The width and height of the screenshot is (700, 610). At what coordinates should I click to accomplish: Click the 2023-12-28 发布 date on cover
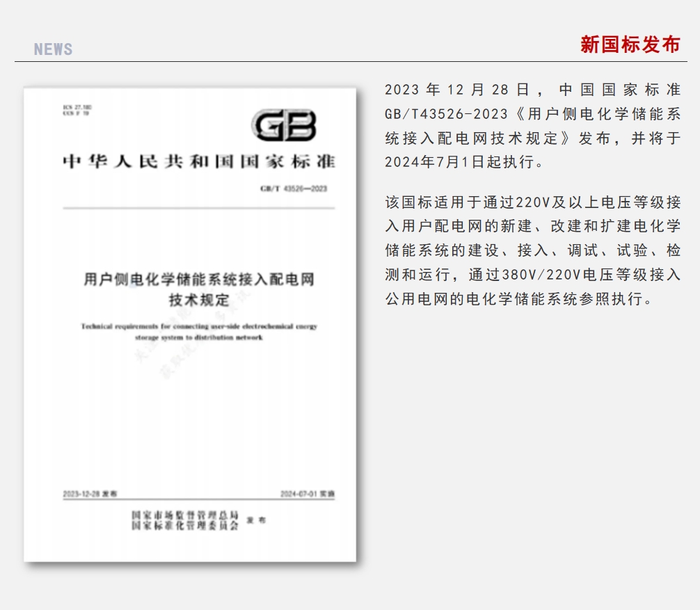90,493
